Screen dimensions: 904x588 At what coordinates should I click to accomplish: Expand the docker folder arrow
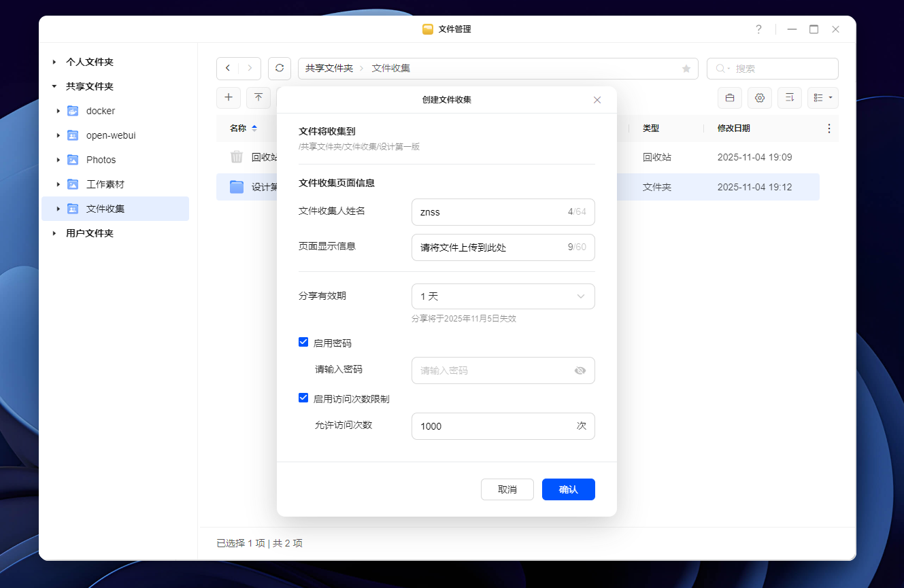(59, 111)
